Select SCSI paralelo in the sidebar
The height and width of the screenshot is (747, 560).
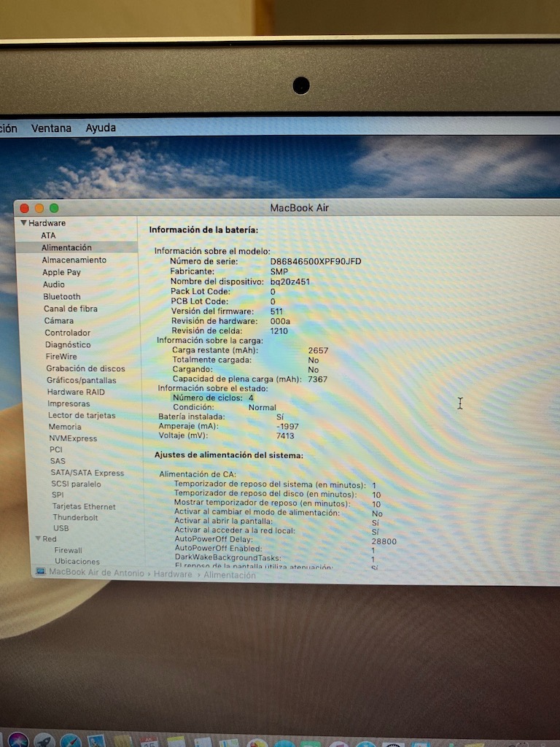click(76, 484)
